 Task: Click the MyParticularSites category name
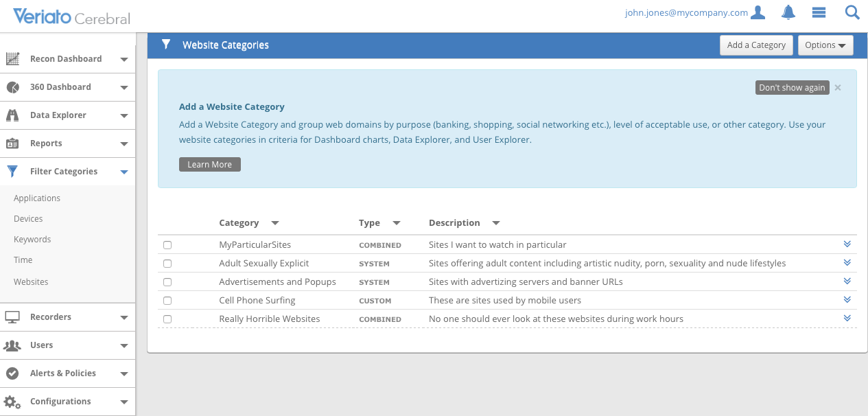coord(255,244)
